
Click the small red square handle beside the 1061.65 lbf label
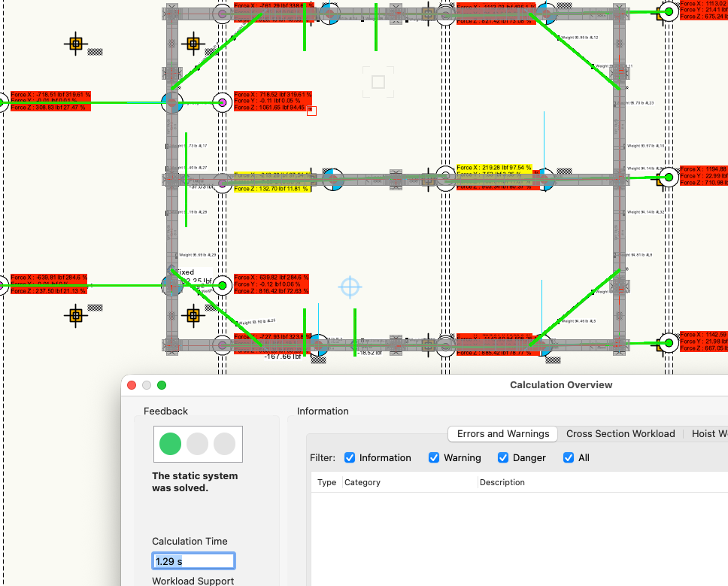(x=311, y=111)
